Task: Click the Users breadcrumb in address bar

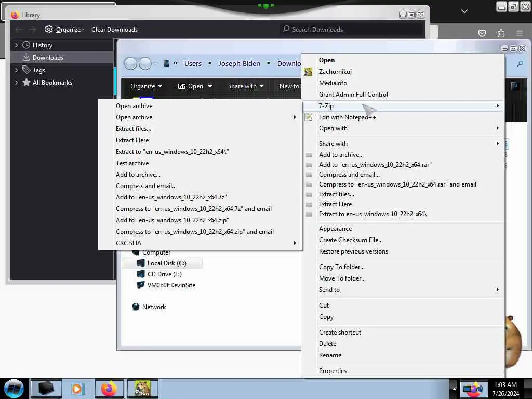Action: click(x=193, y=63)
